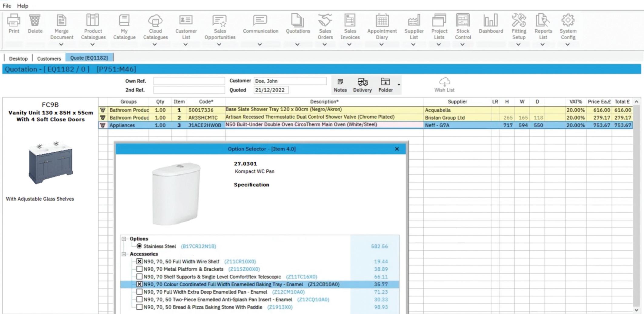Click the filter icon on the Appliances row
The height and width of the screenshot is (314, 644).
point(103,125)
